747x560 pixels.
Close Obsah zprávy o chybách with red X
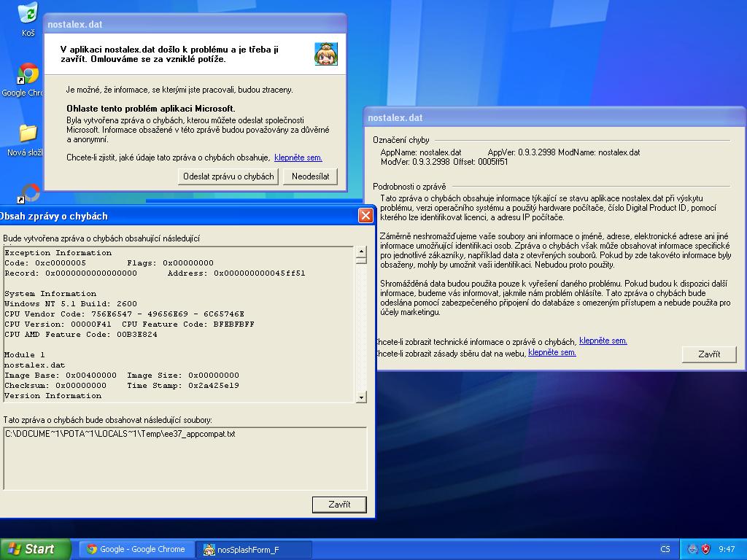pos(365,216)
